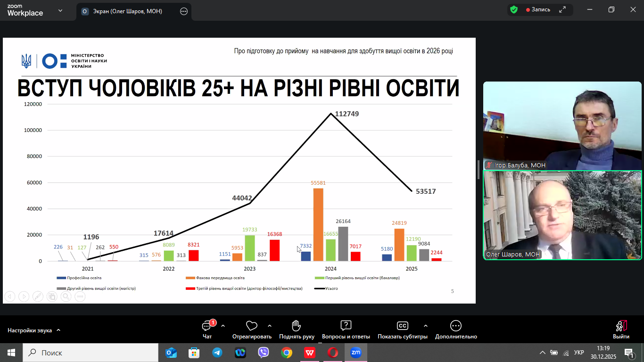
Task: Switch input language via УКР indicator
Action: click(579, 353)
